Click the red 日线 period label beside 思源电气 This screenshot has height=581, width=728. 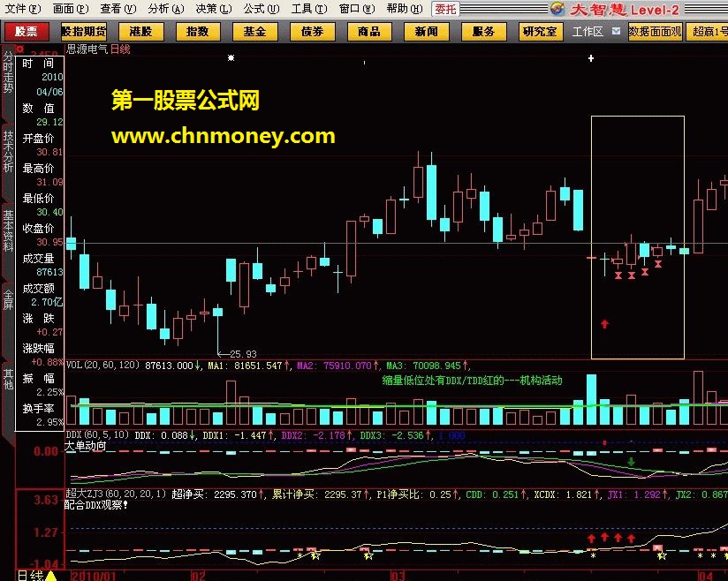point(120,49)
